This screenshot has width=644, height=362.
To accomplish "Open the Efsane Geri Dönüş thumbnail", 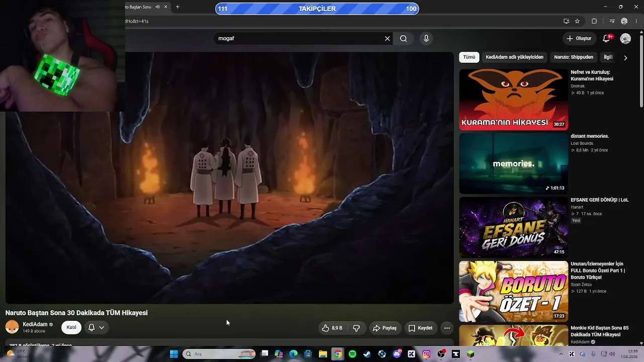I will 513,227.
